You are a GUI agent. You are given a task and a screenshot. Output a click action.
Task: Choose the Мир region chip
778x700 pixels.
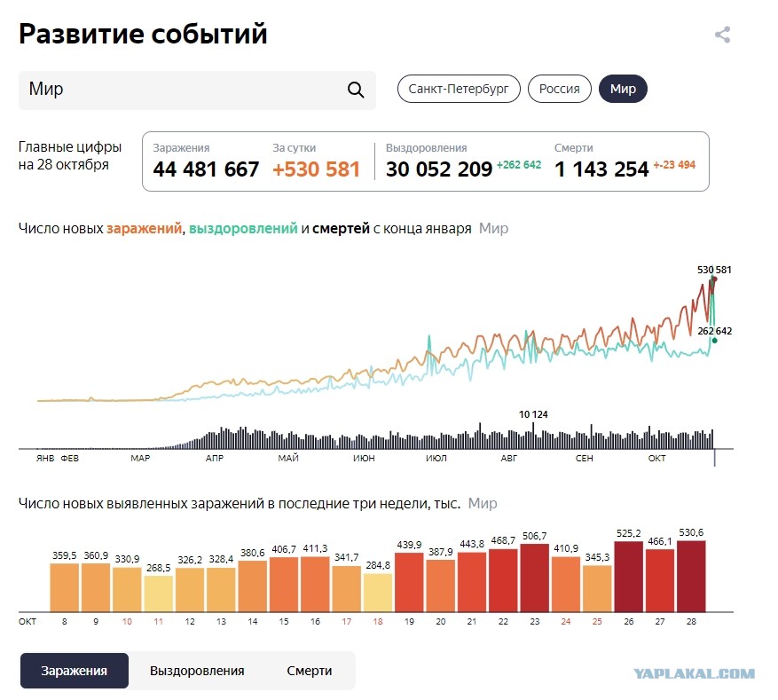pos(623,89)
